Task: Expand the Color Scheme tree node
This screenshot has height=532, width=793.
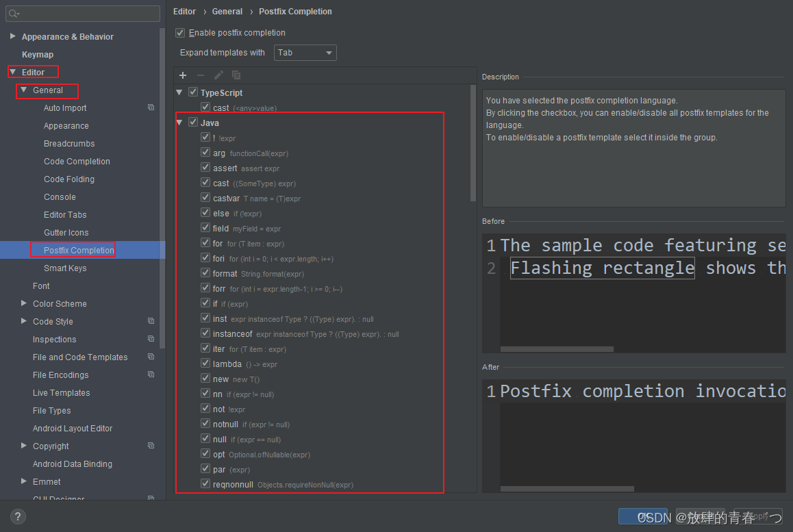Action: (x=24, y=303)
